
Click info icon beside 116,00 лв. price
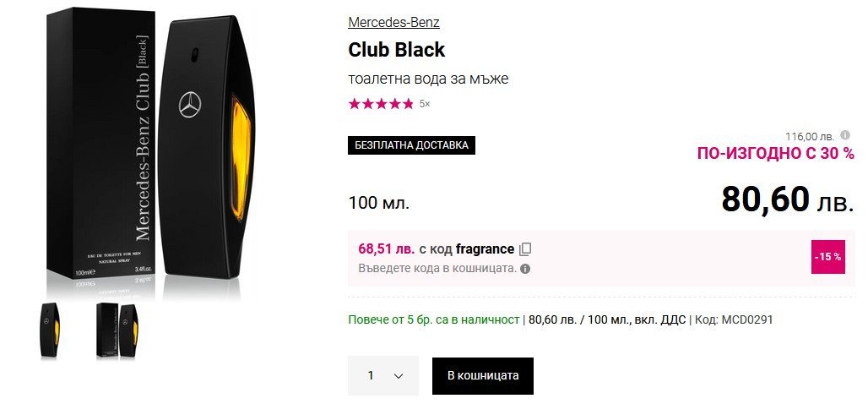tap(845, 135)
